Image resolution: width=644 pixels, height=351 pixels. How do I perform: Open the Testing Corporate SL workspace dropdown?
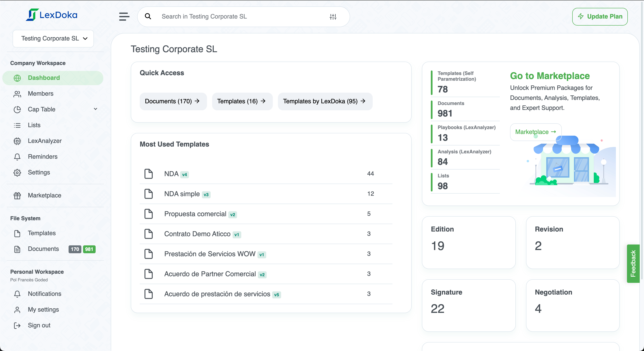(x=53, y=39)
